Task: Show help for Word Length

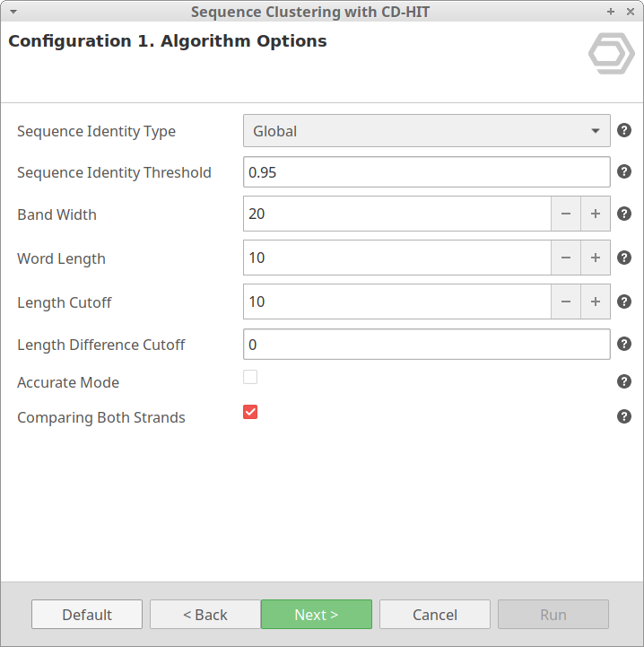Action: pos(624,258)
